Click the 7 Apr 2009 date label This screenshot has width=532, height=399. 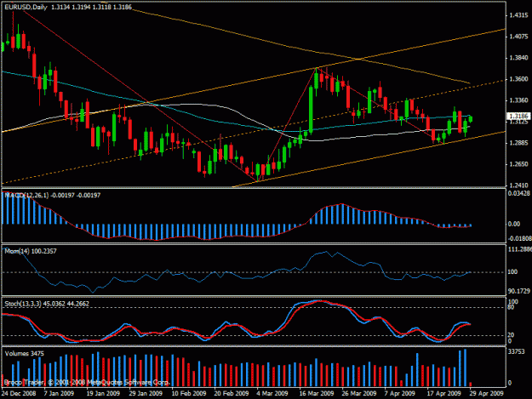[x=400, y=393]
